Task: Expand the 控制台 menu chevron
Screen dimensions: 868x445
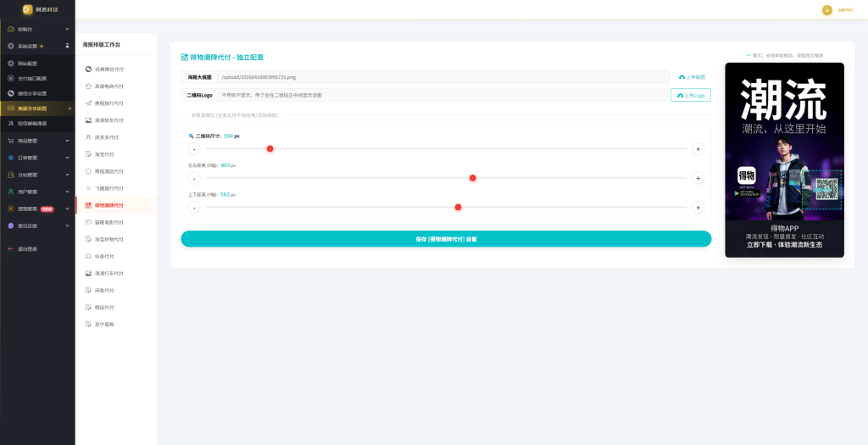Action: pyautogui.click(x=67, y=29)
